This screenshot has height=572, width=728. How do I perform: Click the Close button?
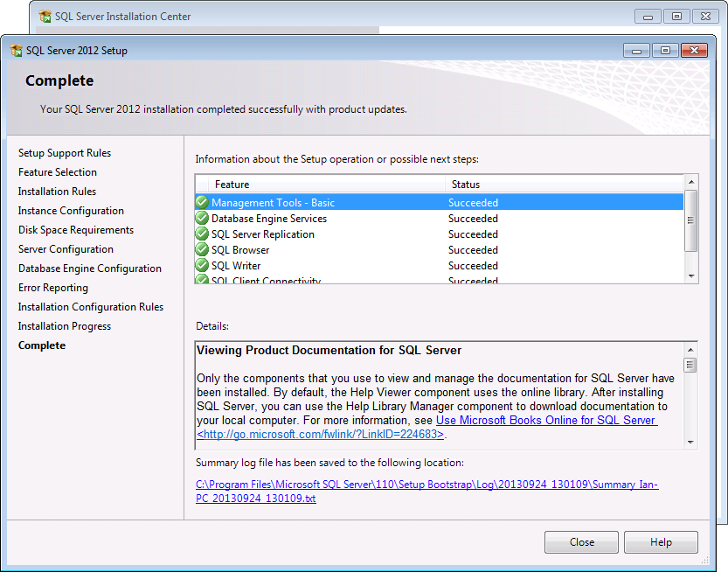pyautogui.click(x=581, y=542)
